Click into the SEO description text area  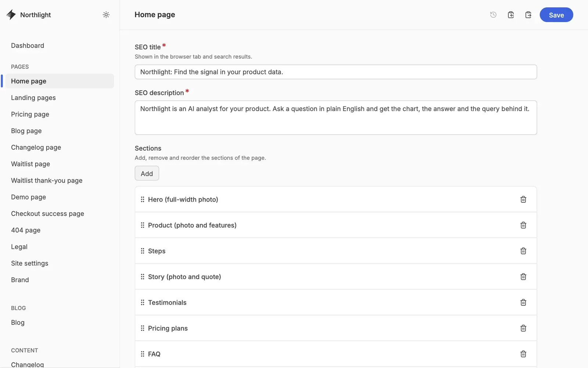tap(336, 118)
